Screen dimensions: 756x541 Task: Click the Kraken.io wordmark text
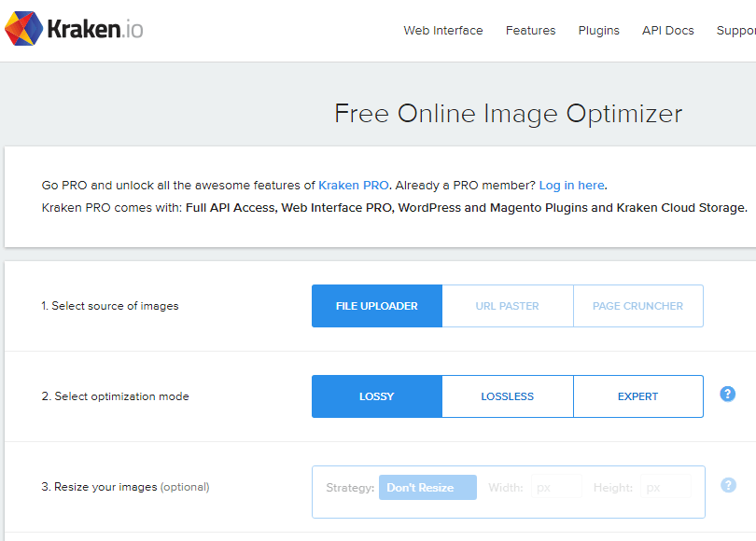point(97,30)
